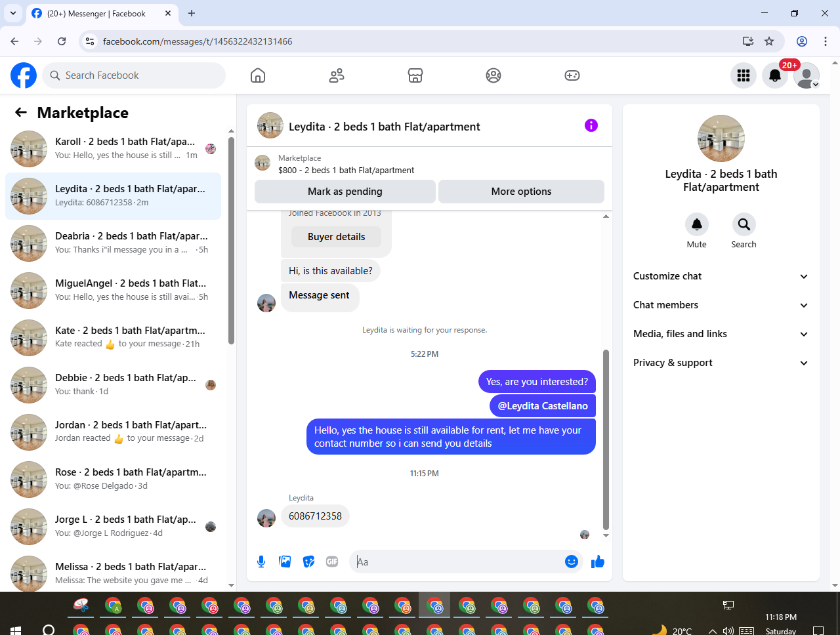Click Leydita's avatar in right info panel

[x=721, y=138]
